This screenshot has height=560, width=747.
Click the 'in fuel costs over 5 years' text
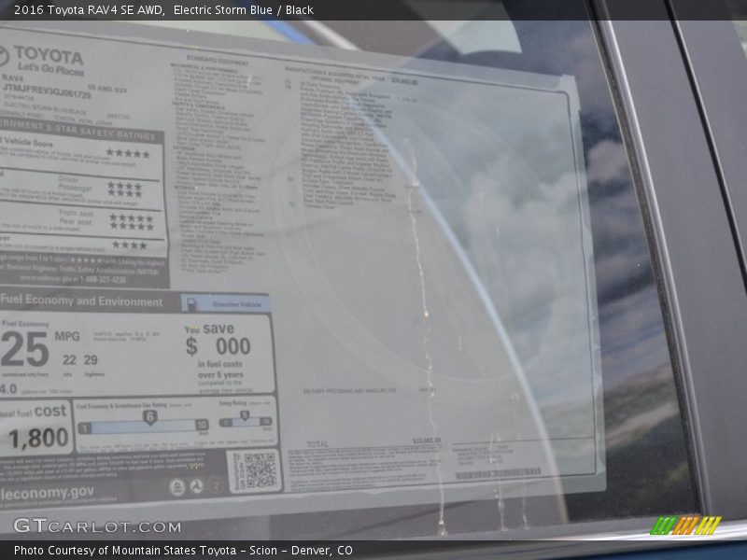click(220, 370)
